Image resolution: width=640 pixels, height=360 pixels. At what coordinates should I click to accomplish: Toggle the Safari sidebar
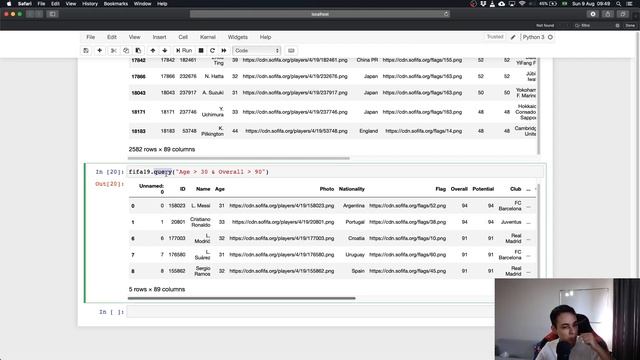(x=53, y=14)
